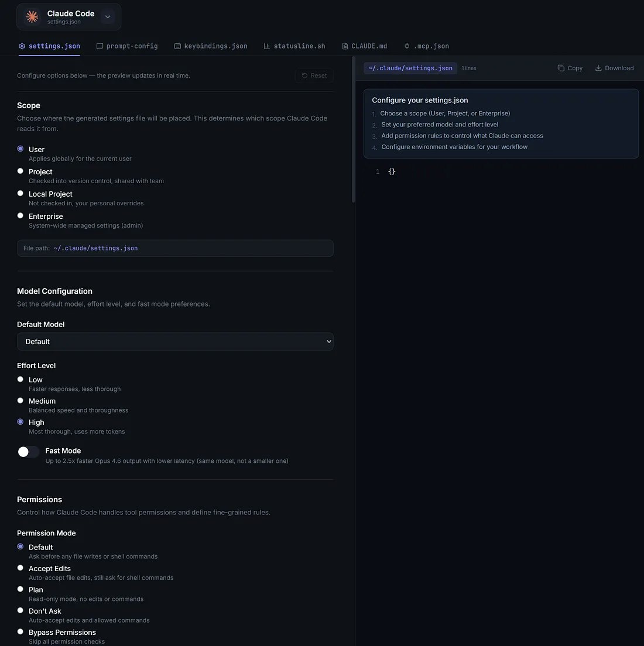Click the gear icon on settings.json tab

tap(22, 46)
